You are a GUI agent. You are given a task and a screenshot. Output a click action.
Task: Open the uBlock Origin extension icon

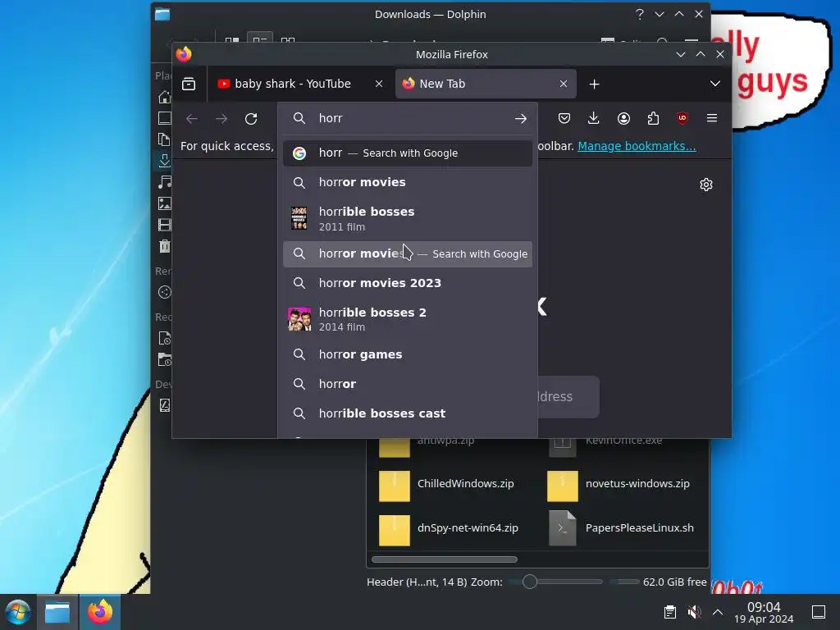[x=682, y=118]
